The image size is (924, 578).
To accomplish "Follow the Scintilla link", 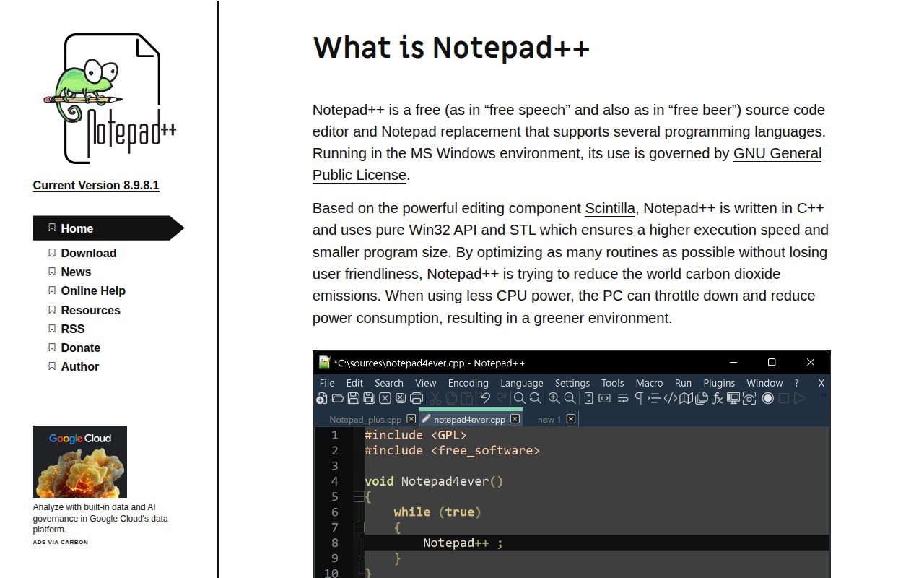I will pyautogui.click(x=610, y=208).
